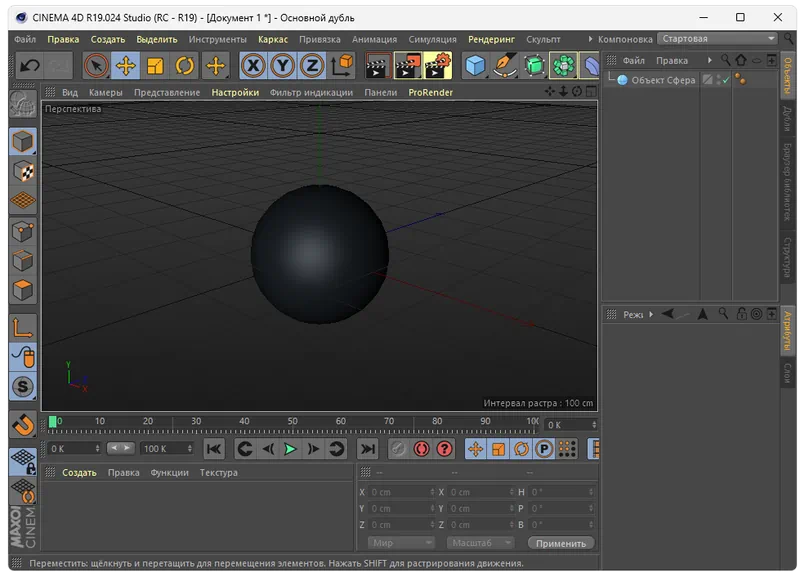Screen dimensions: 800x573
Task: Enable Axis mode L-shaped icon
Action: [23, 328]
